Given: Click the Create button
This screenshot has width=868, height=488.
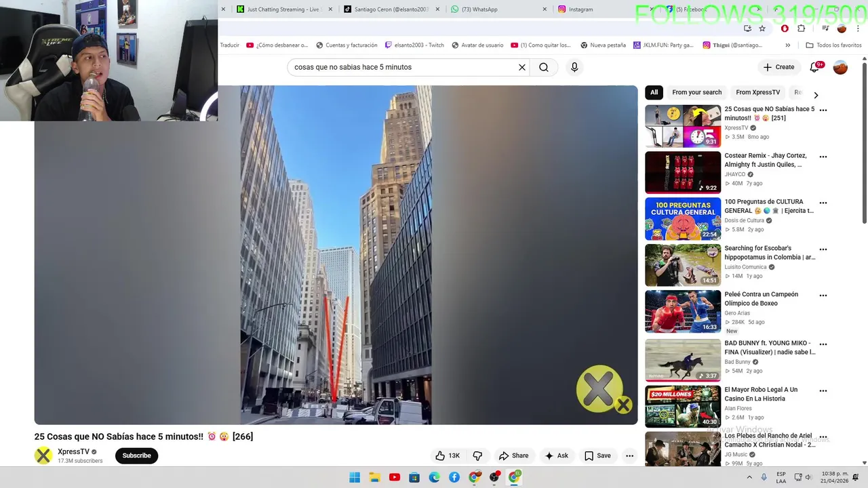Looking at the screenshot, I should coord(778,67).
